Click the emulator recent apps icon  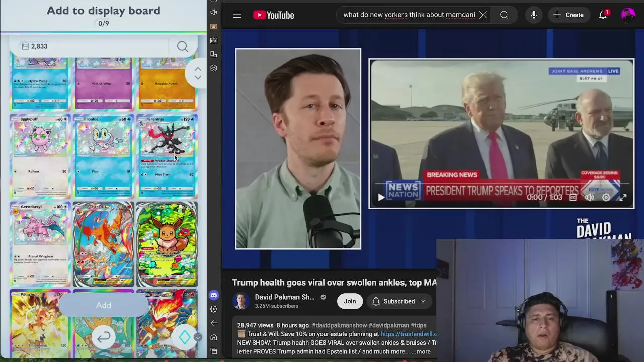[x=214, y=351]
